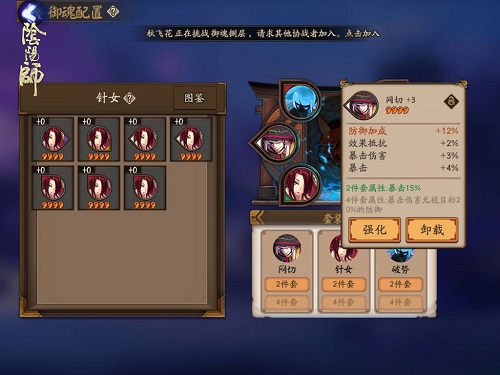Select fourth 针女 soul in top row
Image resolution: width=500 pixels, height=375 pixels.
click(x=191, y=139)
